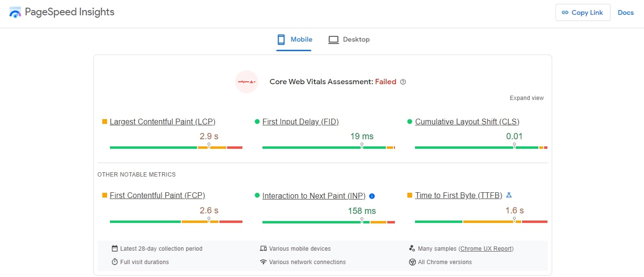
Task: Click the green dot marker beside FID
Action: pyautogui.click(x=257, y=122)
